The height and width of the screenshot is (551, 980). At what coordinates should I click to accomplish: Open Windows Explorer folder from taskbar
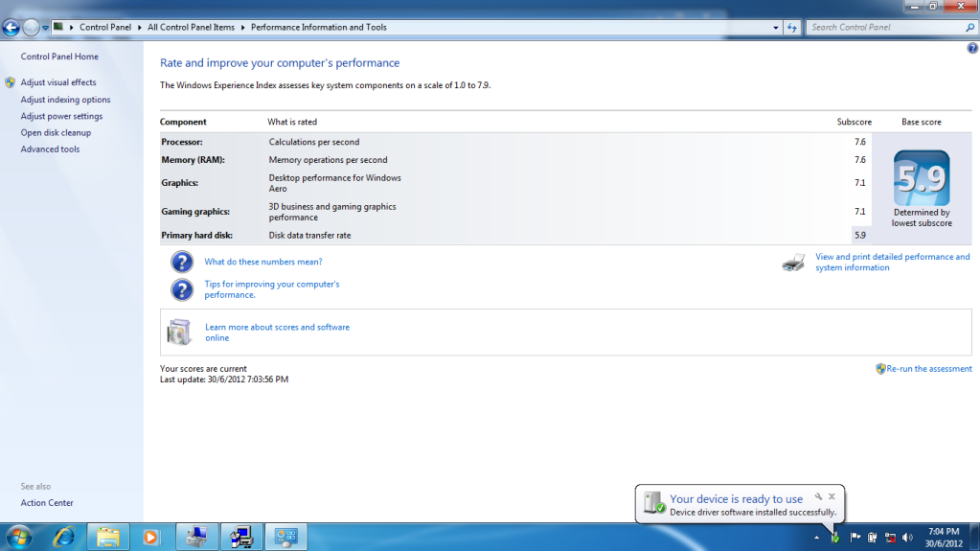pyautogui.click(x=108, y=538)
